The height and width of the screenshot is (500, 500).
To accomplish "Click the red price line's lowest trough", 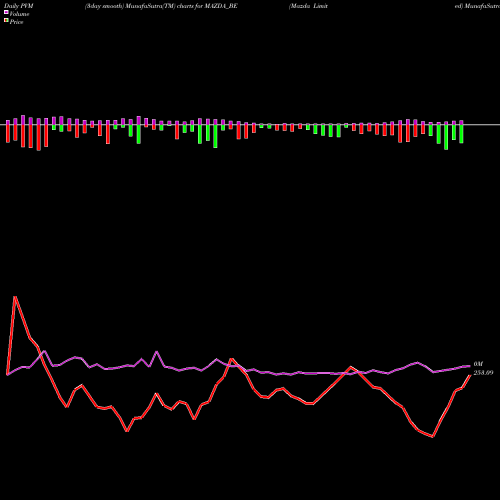I will coord(433,436).
